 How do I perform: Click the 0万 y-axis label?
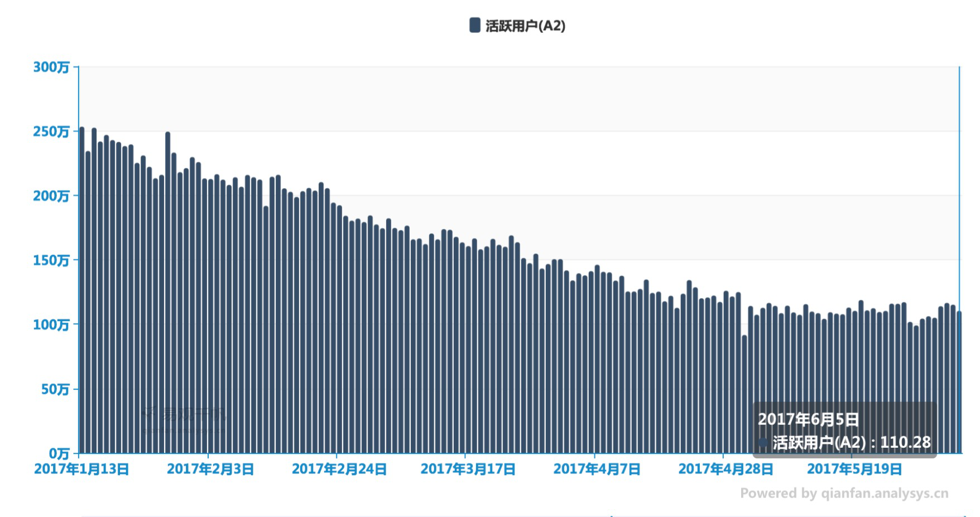pos(59,453)
